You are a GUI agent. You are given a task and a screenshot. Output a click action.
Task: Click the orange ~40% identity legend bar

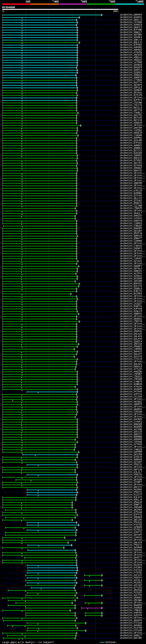pos(45,4)
